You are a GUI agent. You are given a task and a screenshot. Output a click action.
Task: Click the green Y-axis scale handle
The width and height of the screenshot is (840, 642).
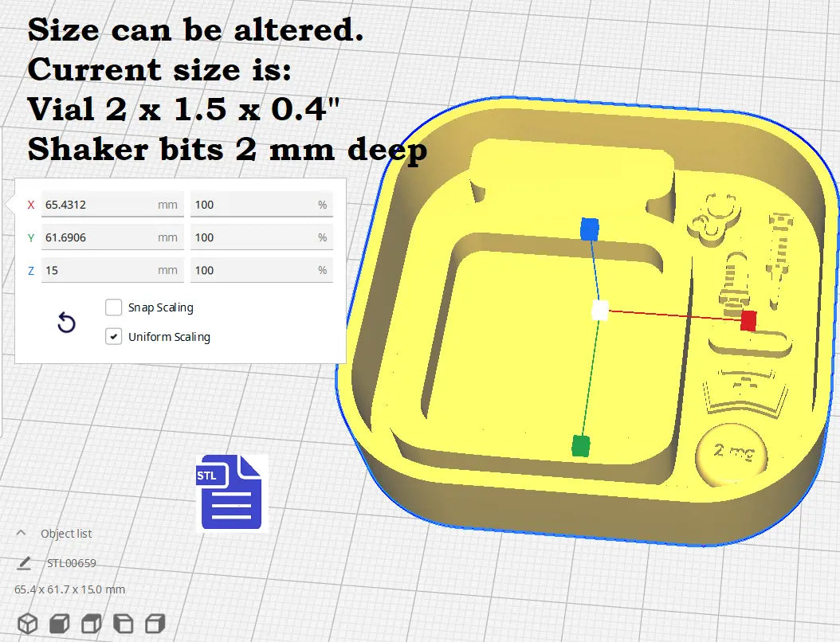pos(581,445)
